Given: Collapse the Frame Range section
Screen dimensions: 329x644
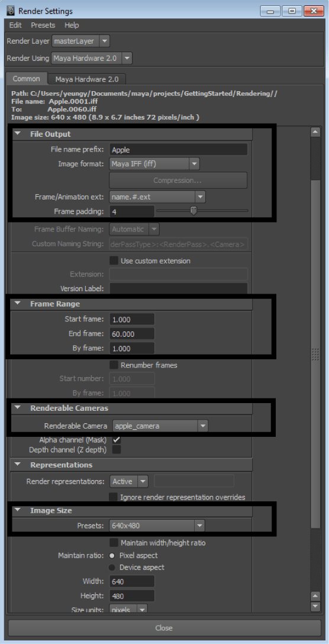Looking at the screenshot, I should click(x=17, y=304).
